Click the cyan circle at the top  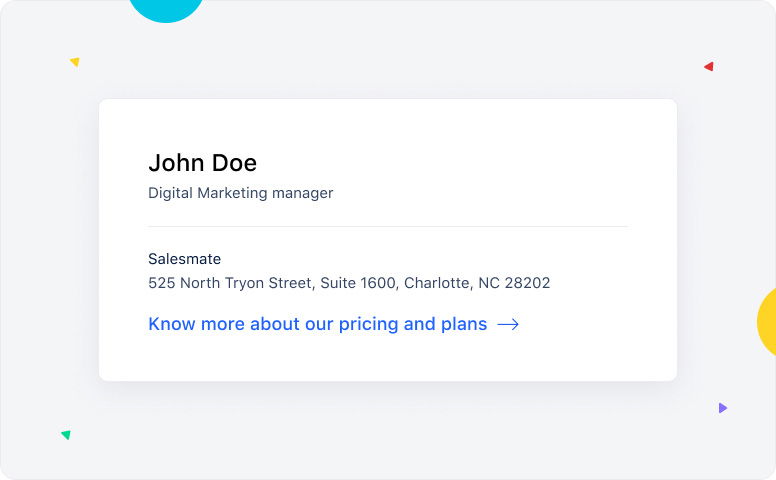(166, 8)
